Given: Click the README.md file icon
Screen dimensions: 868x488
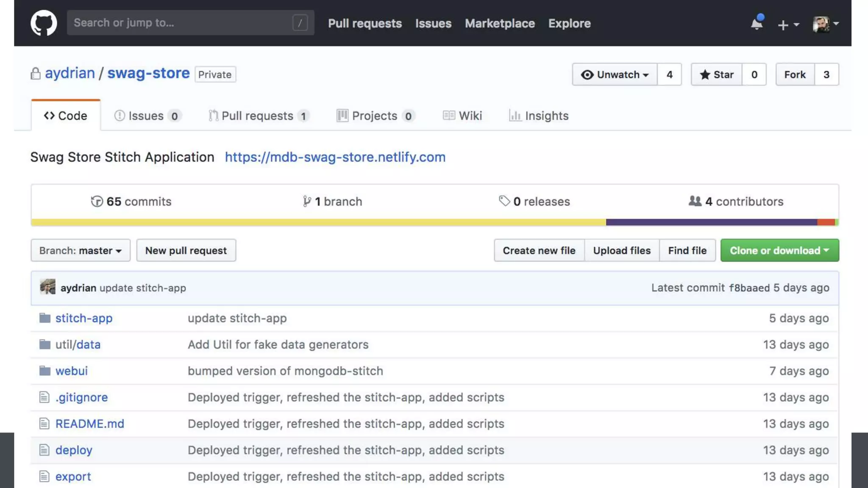Looking at the screenshot, I should (x=44, y=423).
